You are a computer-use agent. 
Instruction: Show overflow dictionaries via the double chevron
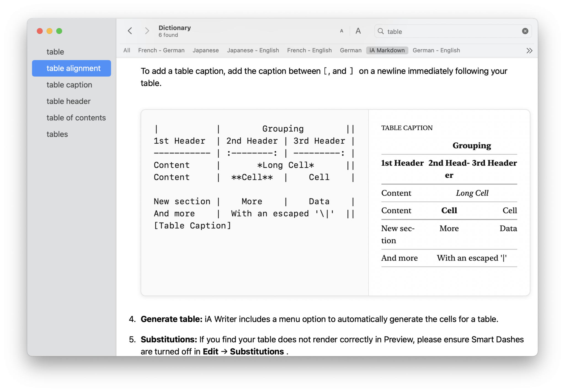tap(529, 50)
